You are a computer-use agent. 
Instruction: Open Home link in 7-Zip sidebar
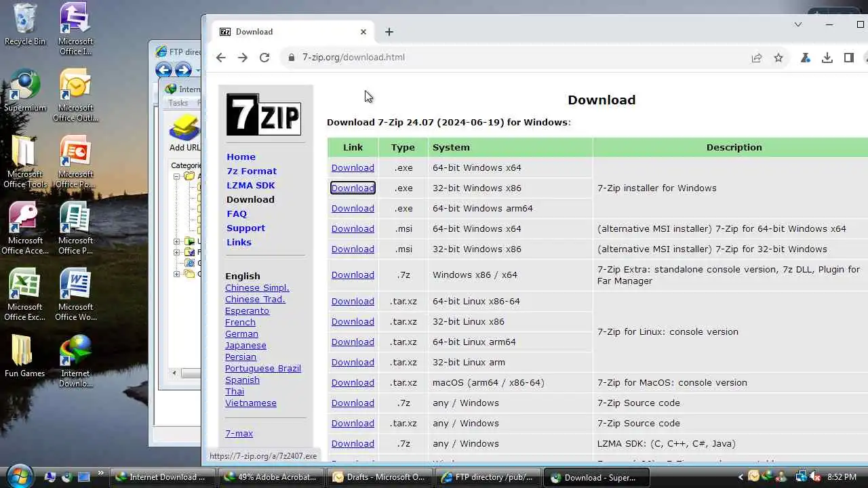point(241,157)
